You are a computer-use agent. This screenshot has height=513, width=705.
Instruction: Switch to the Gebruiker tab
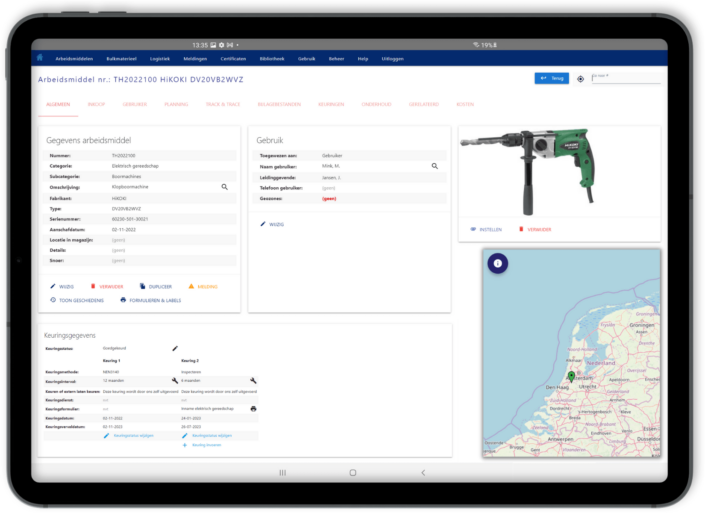[x=135, y=104]
